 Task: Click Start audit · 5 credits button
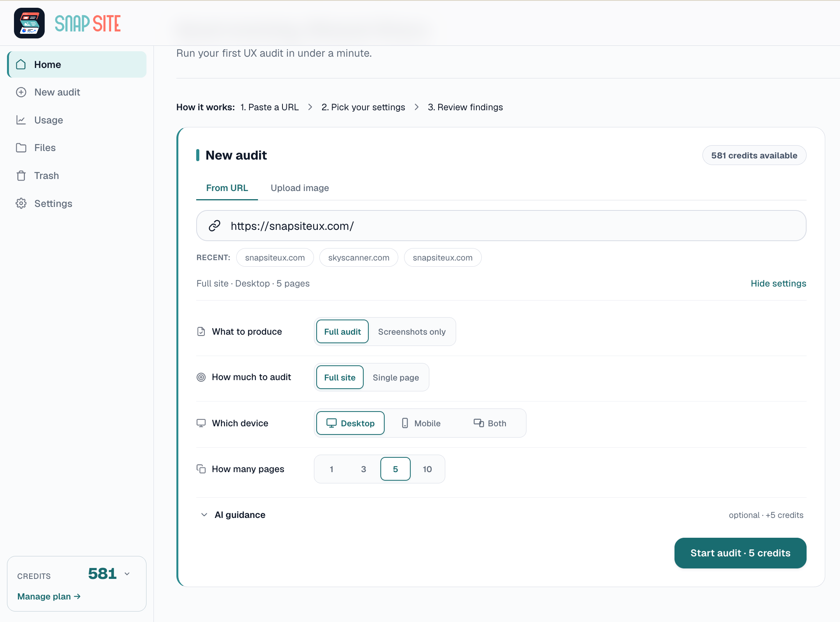(x=740, y=553)
